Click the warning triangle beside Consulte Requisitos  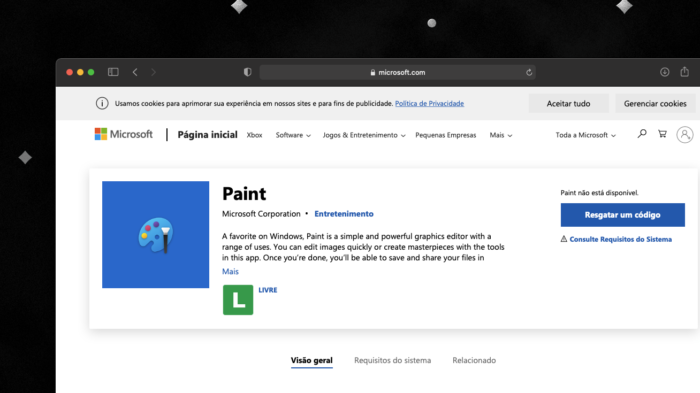[x=564, y=239]
